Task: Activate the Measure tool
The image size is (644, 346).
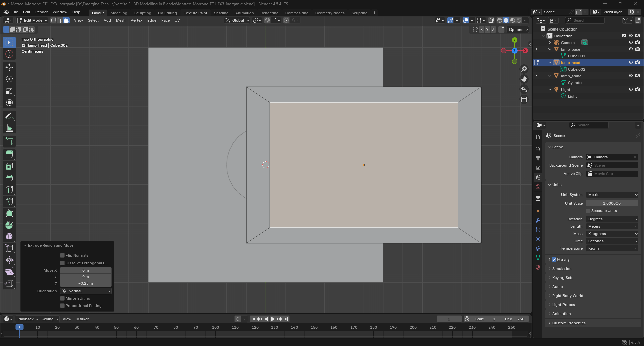Action: click(x=9, y=128)
